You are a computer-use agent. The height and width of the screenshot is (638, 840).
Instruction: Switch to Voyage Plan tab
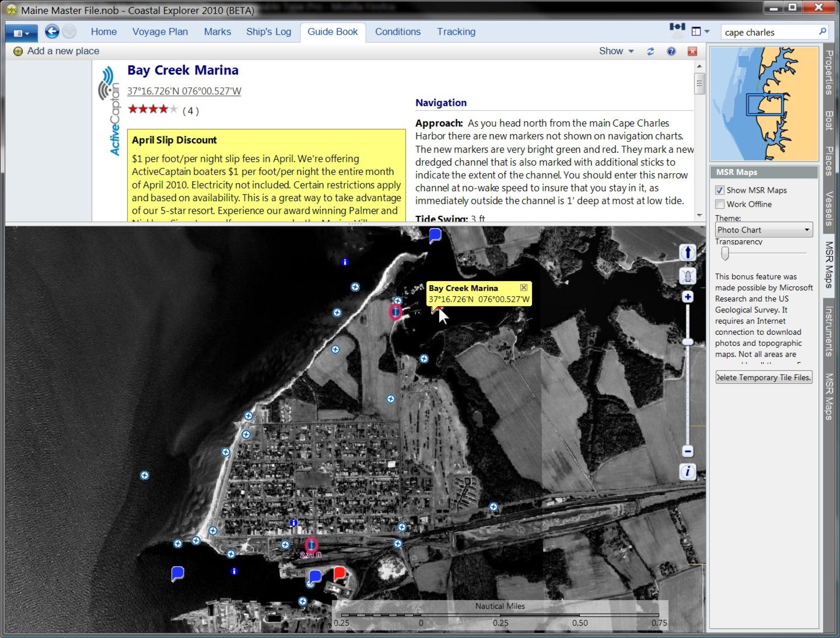tap(160, 31)
